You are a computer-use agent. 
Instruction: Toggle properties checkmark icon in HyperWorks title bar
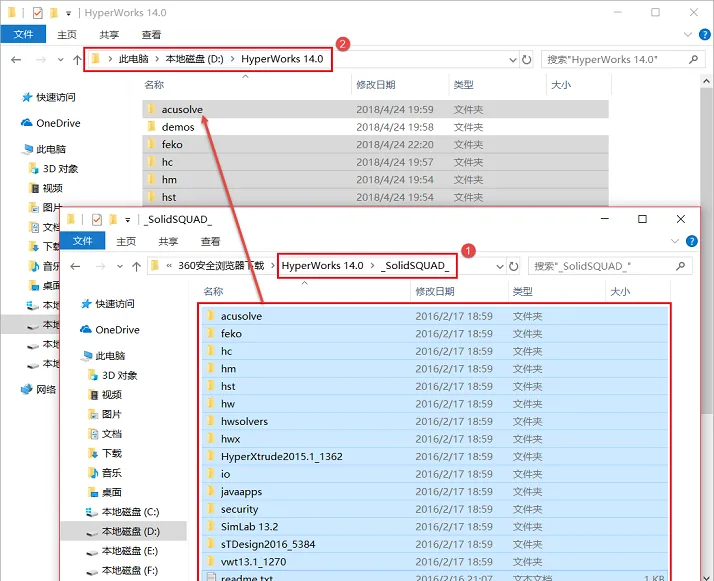(x=37, y=13)
